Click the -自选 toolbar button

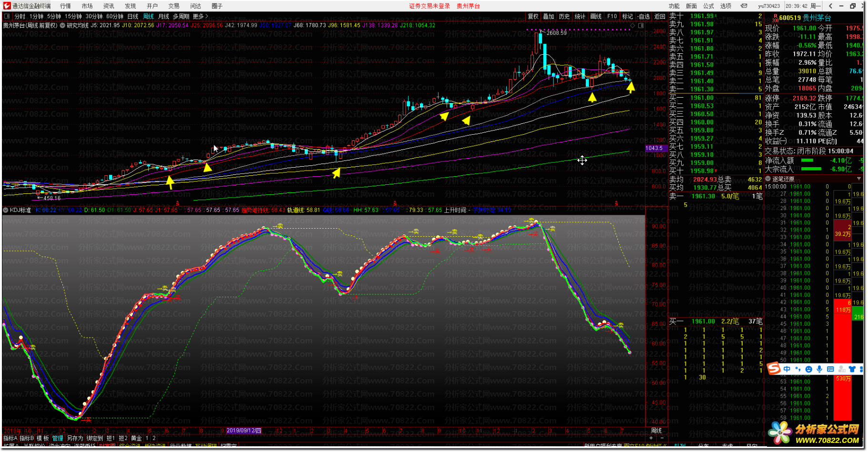[643, 16]
